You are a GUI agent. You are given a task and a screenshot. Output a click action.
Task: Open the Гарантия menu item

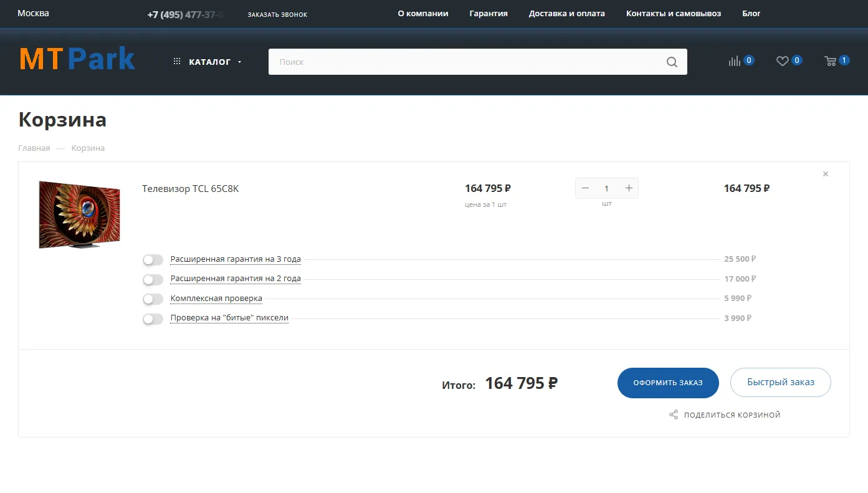click(x=489, y=13)
